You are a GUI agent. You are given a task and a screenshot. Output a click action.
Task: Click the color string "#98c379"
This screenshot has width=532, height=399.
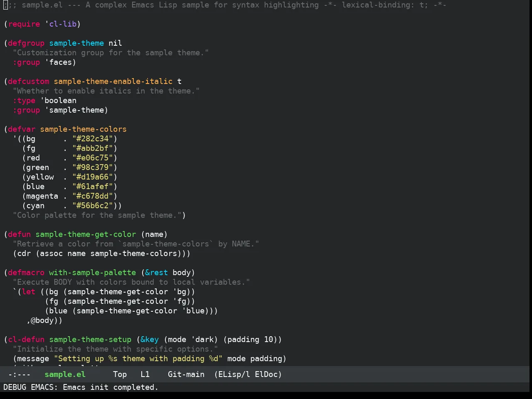(x=93, y=167)
